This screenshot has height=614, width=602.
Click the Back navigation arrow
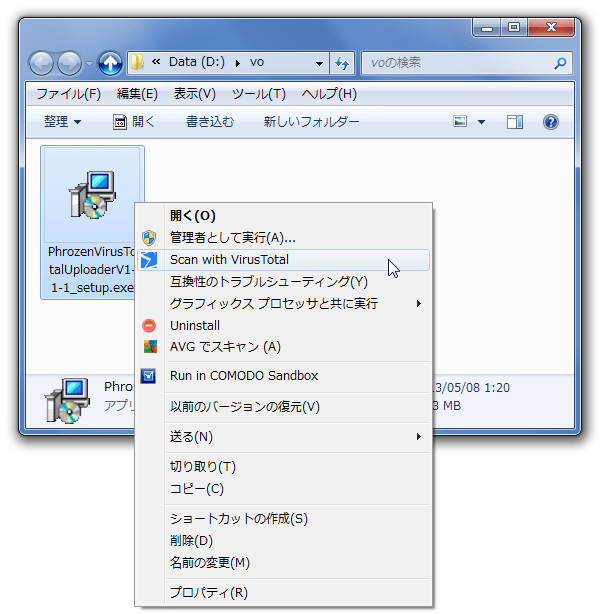tap(42, 63)
